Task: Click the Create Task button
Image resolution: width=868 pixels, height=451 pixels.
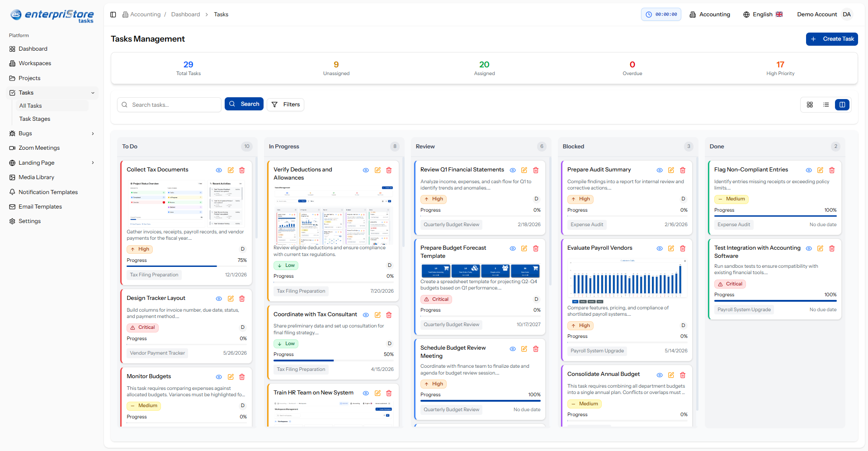Action: 831,39
